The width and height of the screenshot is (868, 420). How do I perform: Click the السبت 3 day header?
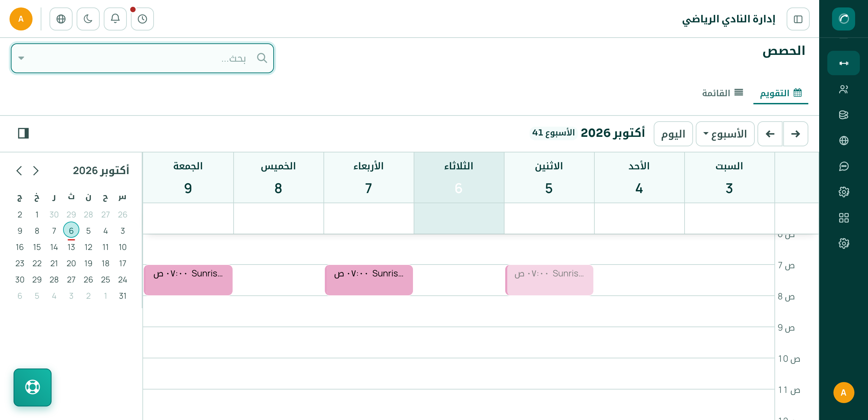tap(729, 178)
